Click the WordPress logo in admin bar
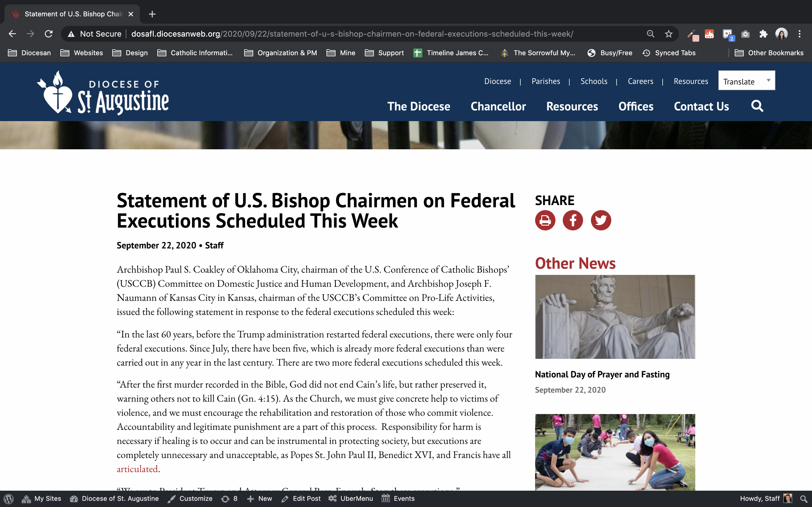Screen dimensions: 812x507 pyautogui.click(x=9, y=499)
